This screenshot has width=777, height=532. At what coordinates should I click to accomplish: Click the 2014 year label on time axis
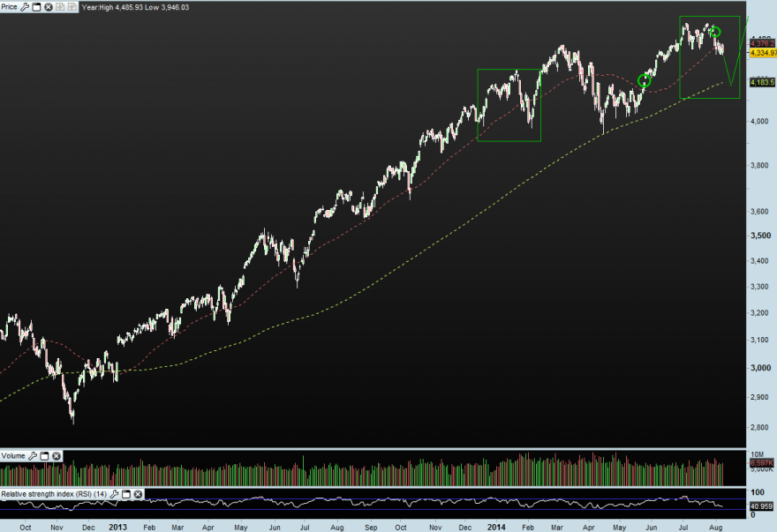[x=496, y=527]
